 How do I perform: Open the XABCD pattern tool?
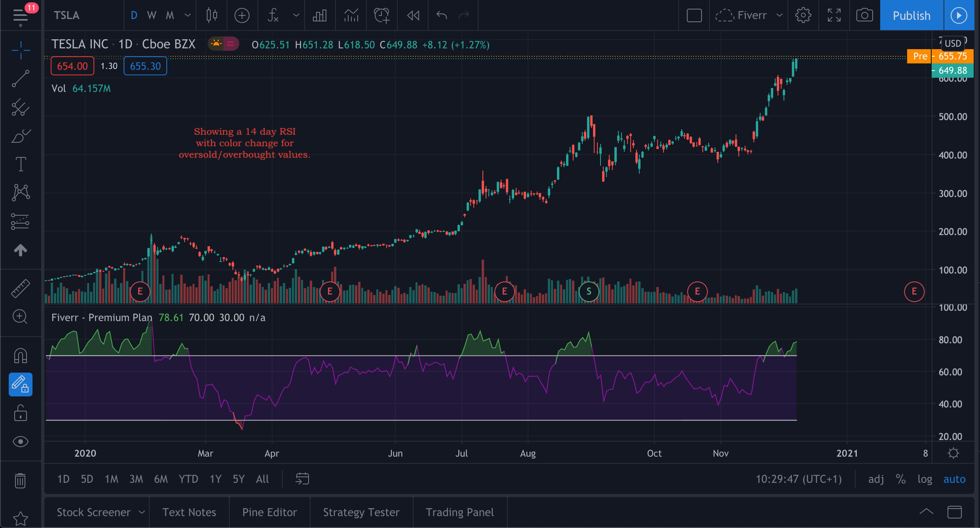coord(21,193)
